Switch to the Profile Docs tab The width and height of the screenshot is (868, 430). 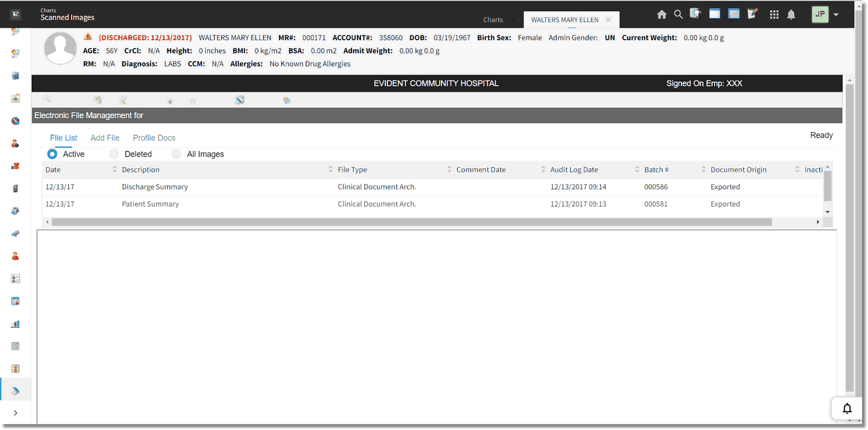[x=154, y=138]
